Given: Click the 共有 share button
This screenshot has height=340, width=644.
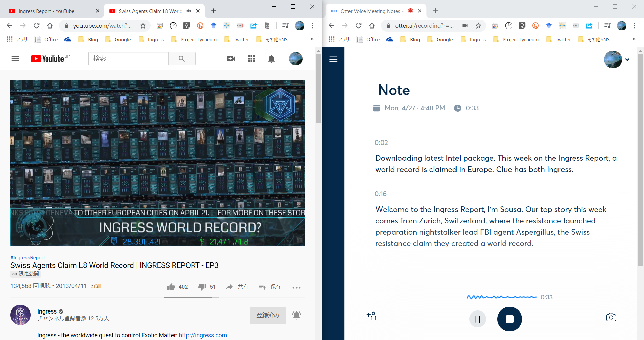Looking at the screenshot, I should (237, 287).
